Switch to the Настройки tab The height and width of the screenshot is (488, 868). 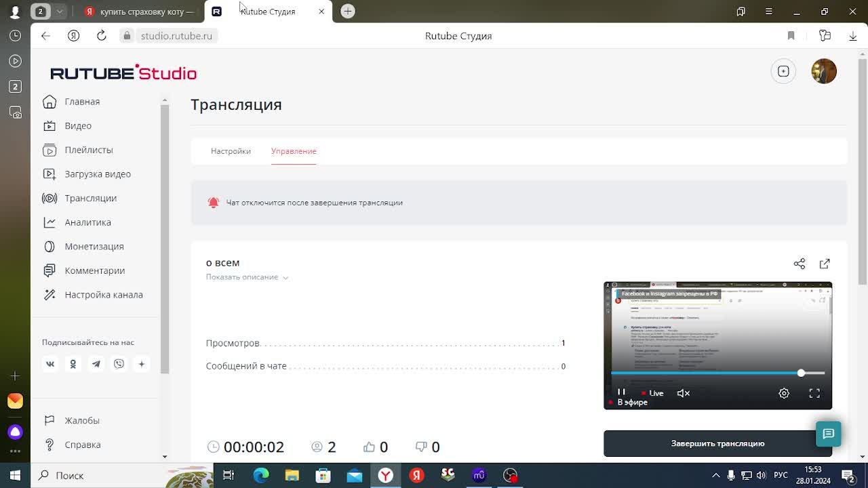(x=231, y=151)
